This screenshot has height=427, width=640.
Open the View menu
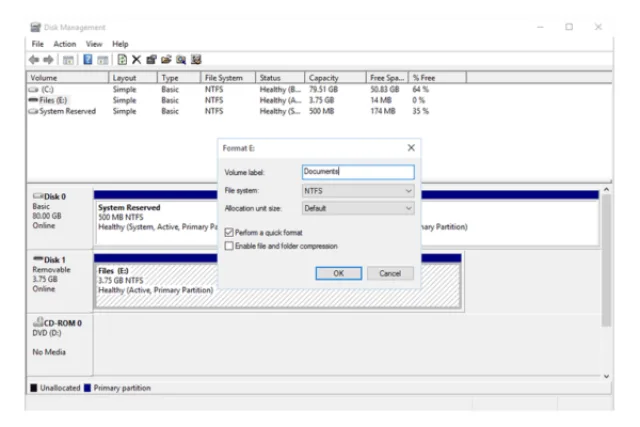[94, 44]
